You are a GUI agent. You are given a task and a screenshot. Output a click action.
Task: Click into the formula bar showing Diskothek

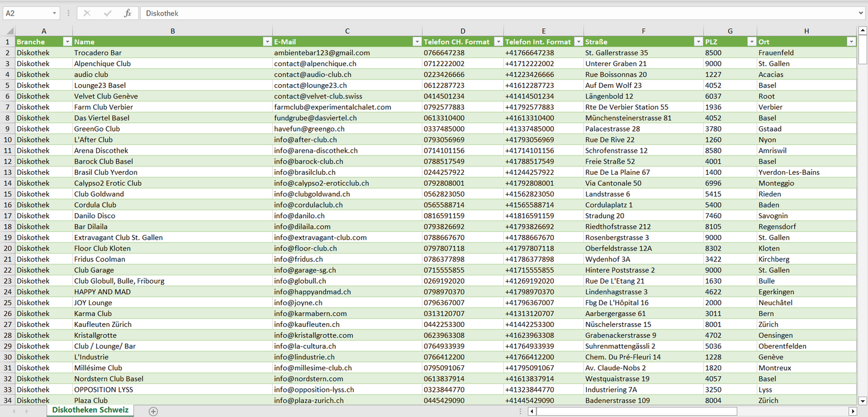pyautogui.click(x=481, y=13)
